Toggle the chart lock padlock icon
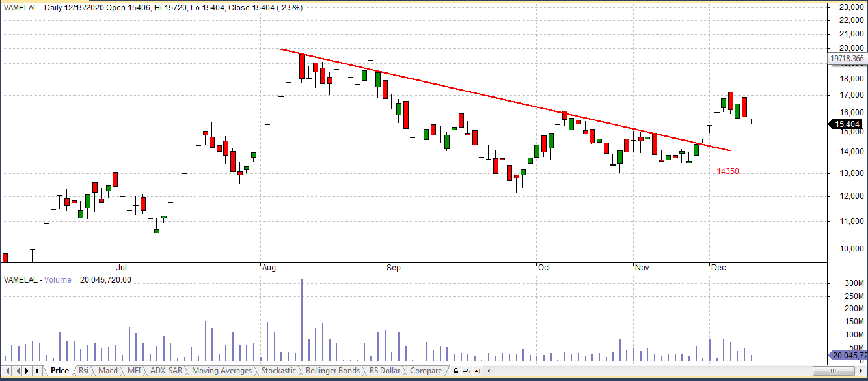The height and width of the screenshot is (381, 868). pyautogui.click(x=456, y=371)
